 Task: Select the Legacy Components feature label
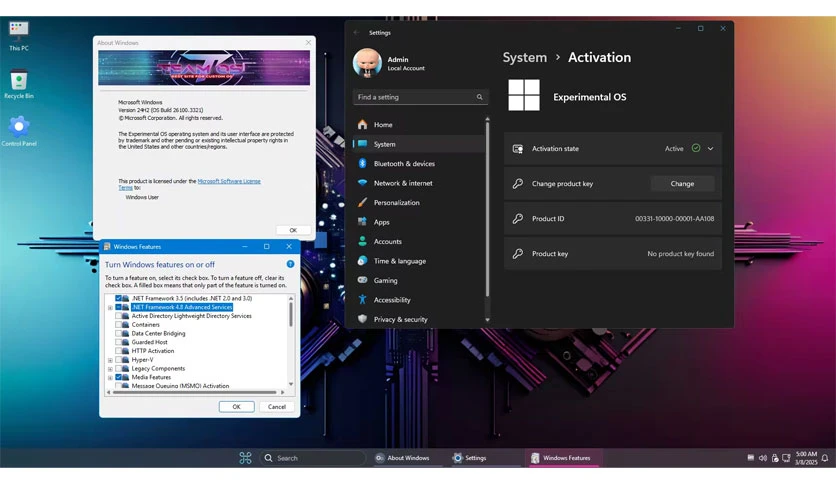coord(158,368)
